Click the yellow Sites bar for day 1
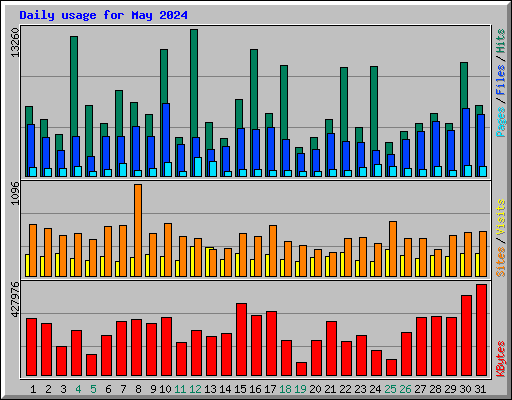 tap(27, 265)
